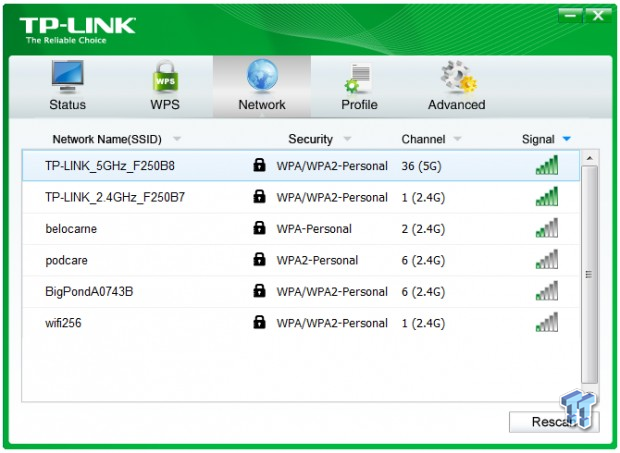Open the Status monitor icon
Screen dimensions: 620x453
[x=68, y=76]
